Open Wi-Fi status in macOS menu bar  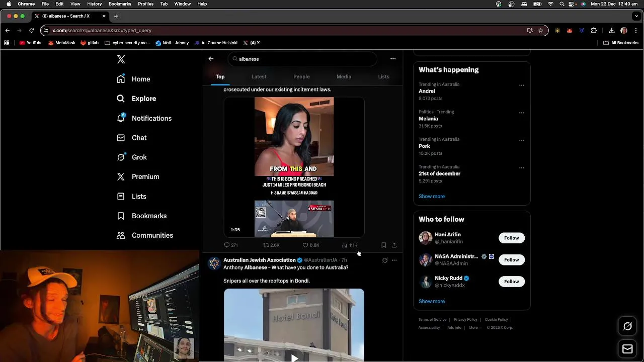tap(550, 4)
